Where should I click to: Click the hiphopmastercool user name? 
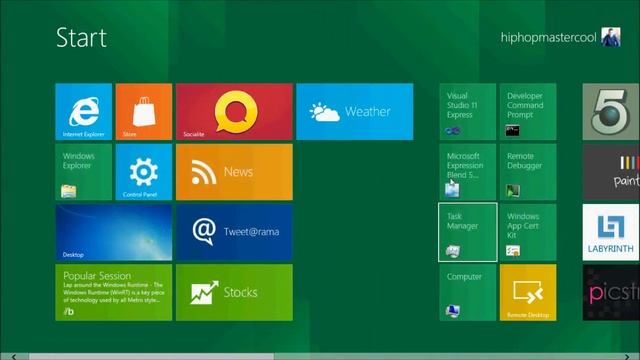pyautogui.click(x=548, y=38)
